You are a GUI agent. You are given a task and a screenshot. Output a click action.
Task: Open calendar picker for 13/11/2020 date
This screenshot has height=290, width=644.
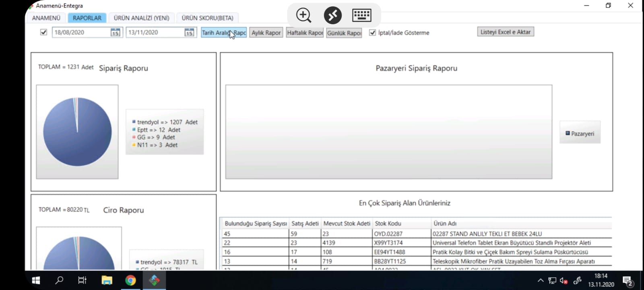tap(190, 33)
